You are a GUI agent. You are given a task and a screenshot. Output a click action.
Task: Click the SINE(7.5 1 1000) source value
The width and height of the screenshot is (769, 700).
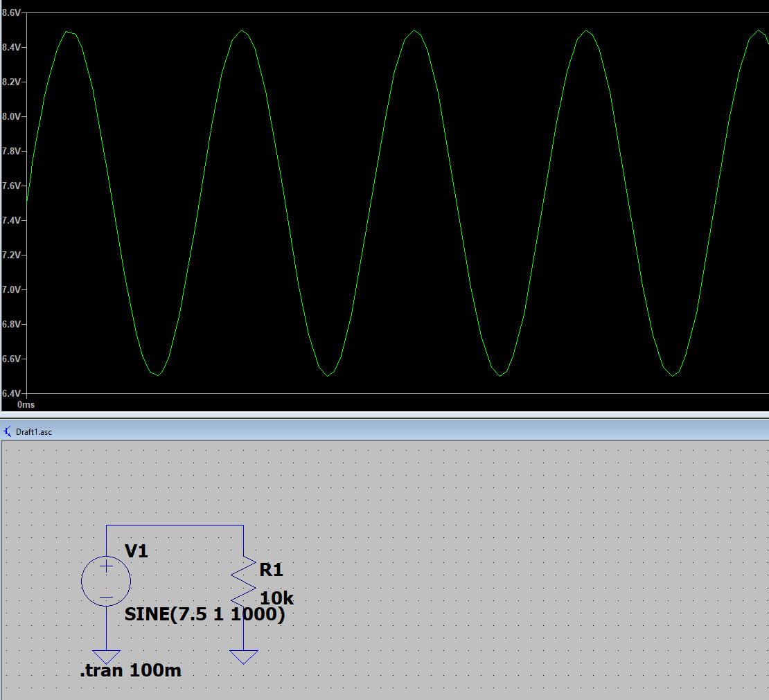[x=204, y=615]
